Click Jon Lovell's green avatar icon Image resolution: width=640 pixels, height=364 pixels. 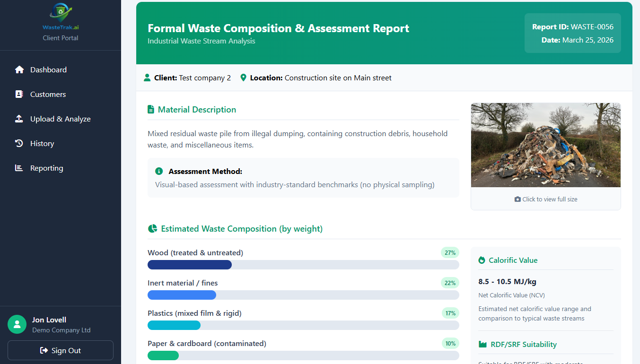17,324
